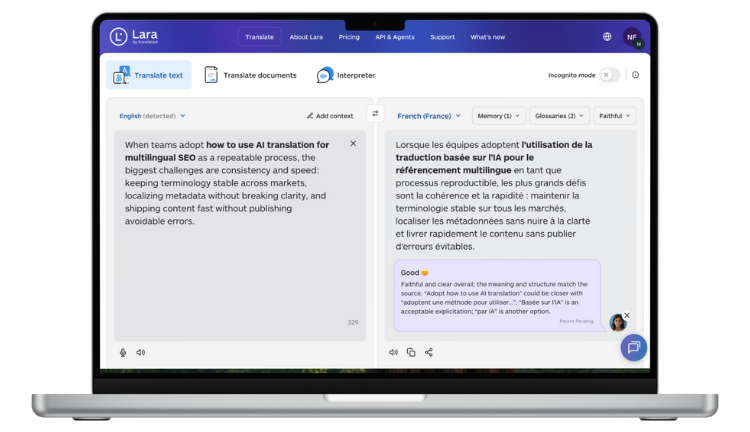Click the Lara logo
The image size is (750, 432).
[133, 36]
